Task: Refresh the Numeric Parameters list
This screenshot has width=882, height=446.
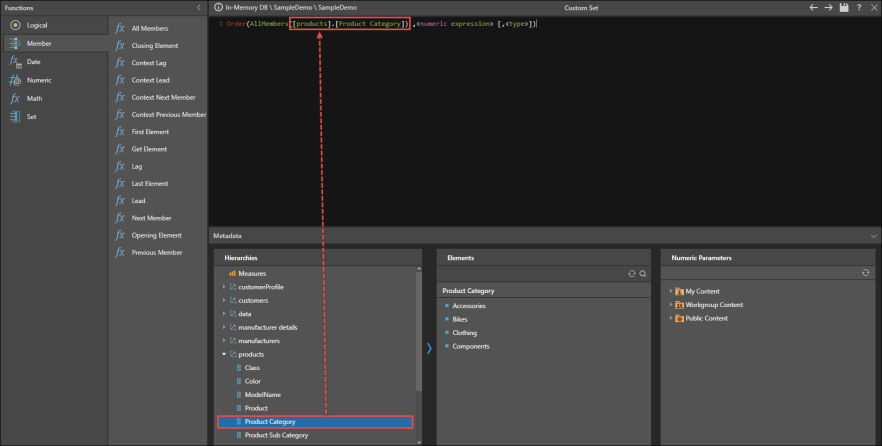Action: click(x=865, y=273)
